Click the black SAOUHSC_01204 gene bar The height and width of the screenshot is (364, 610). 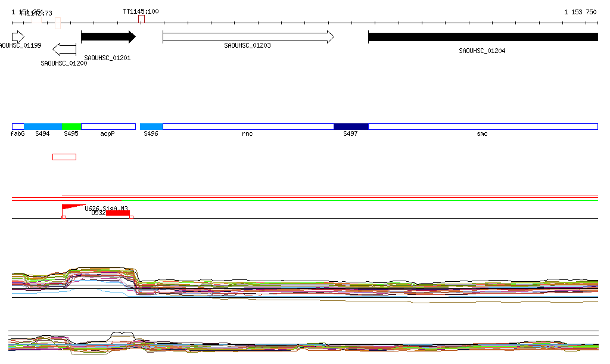483,37
